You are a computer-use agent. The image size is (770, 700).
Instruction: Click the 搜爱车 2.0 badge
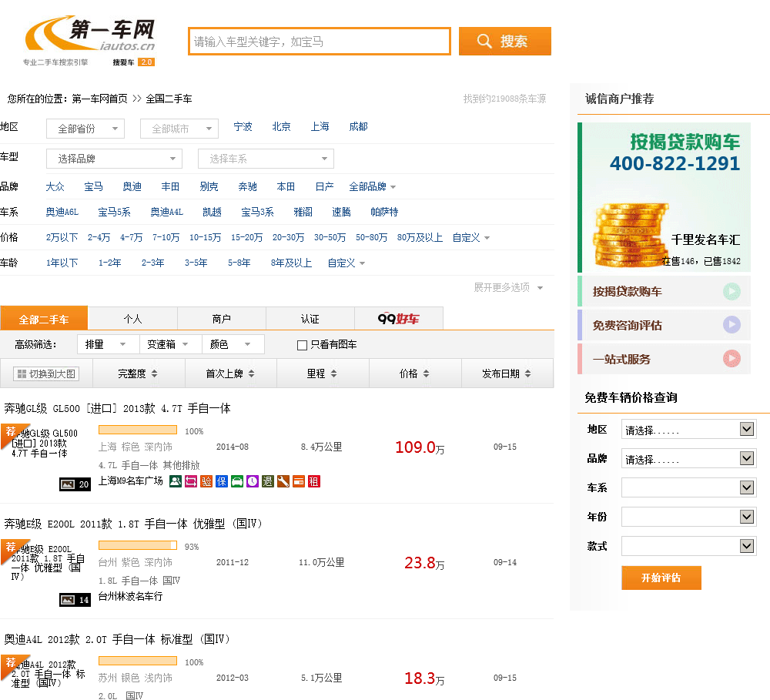pyautogui.click(x=133, y=62)
